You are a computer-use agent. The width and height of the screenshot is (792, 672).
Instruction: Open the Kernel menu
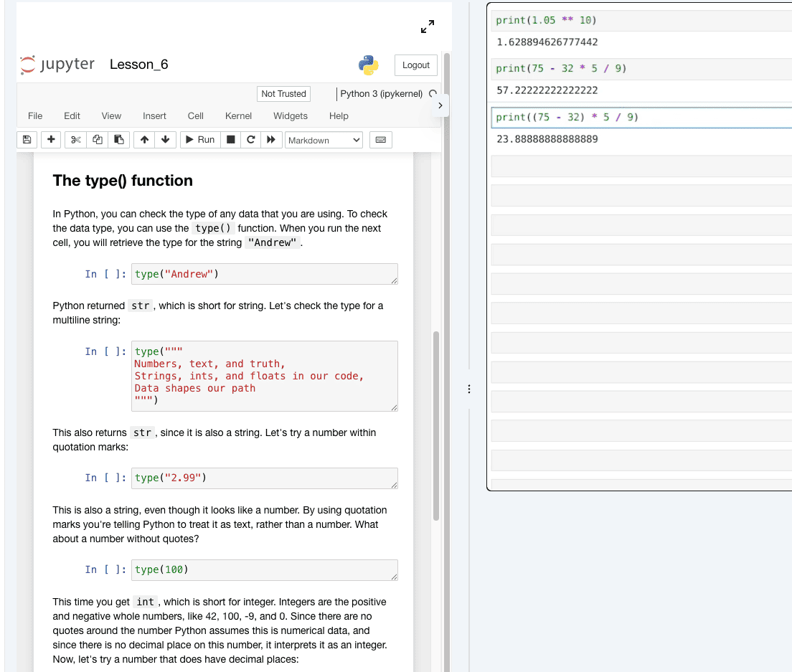[x=238, y=115]
